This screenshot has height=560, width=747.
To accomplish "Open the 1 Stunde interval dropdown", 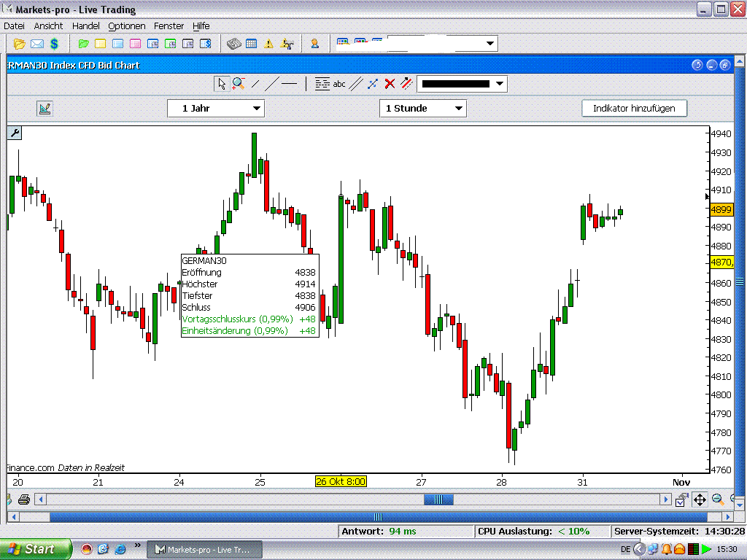I will click(x=423, y=109).
